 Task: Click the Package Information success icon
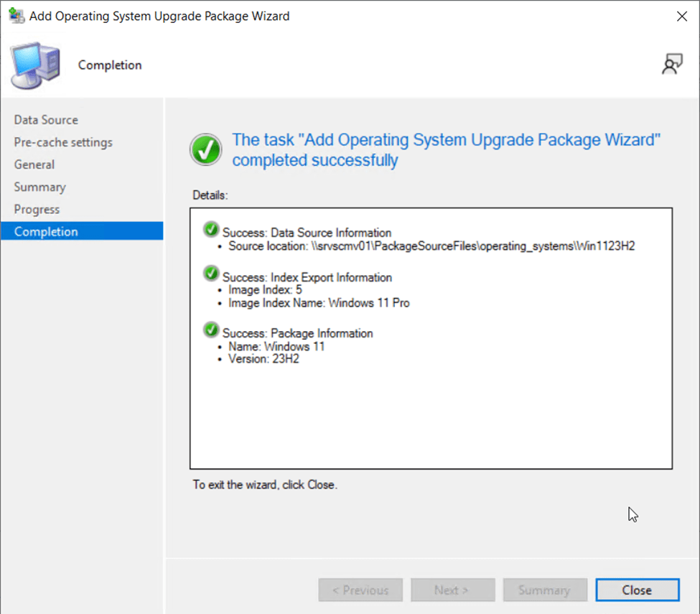tap(211, 330)
